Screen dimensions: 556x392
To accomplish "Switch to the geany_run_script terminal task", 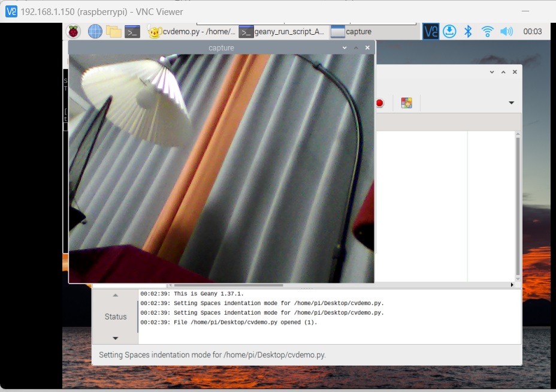I will click(x=283, y=32).
